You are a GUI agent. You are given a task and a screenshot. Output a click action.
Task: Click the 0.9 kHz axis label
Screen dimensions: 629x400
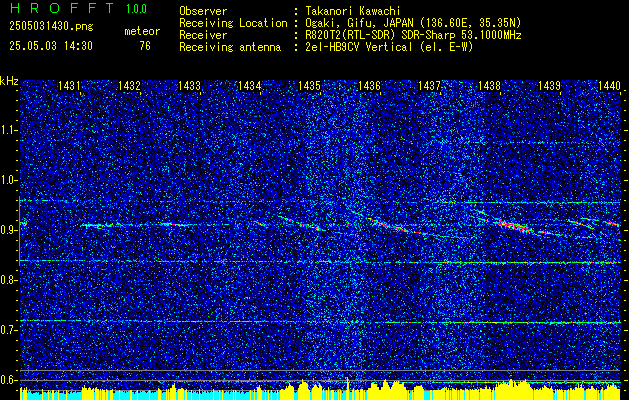click(9, 230)
